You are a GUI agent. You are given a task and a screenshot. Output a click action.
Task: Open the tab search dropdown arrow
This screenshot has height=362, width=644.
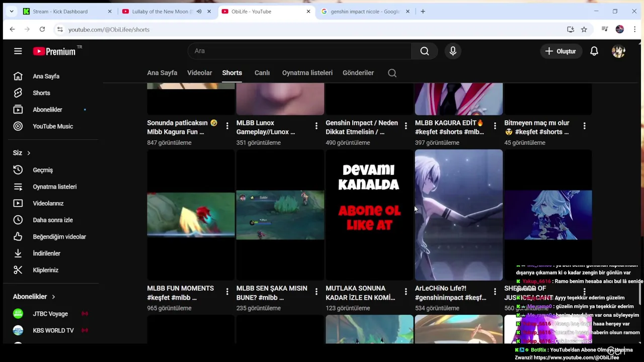(12, 12)
